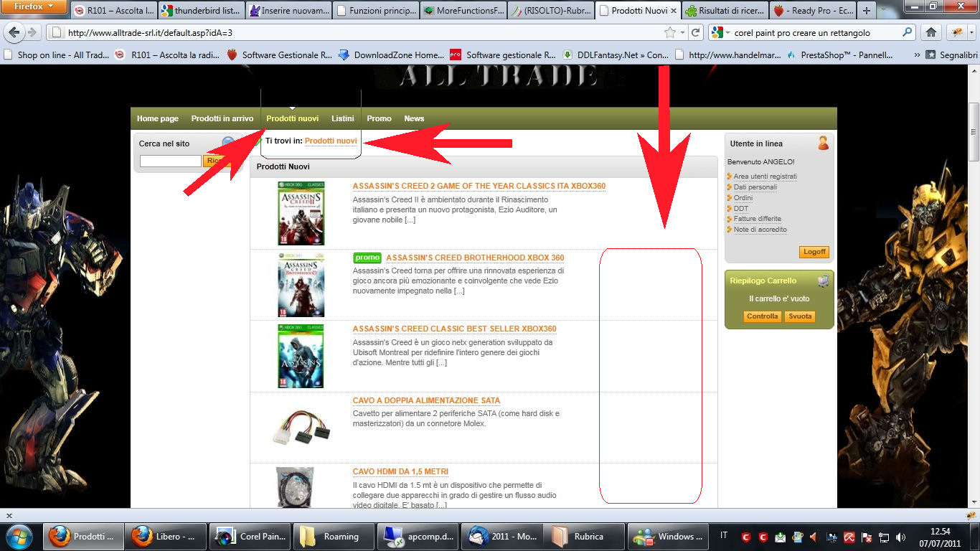
Task: Open the 'Note di accredito' link
Action: [x=760, y=230]
